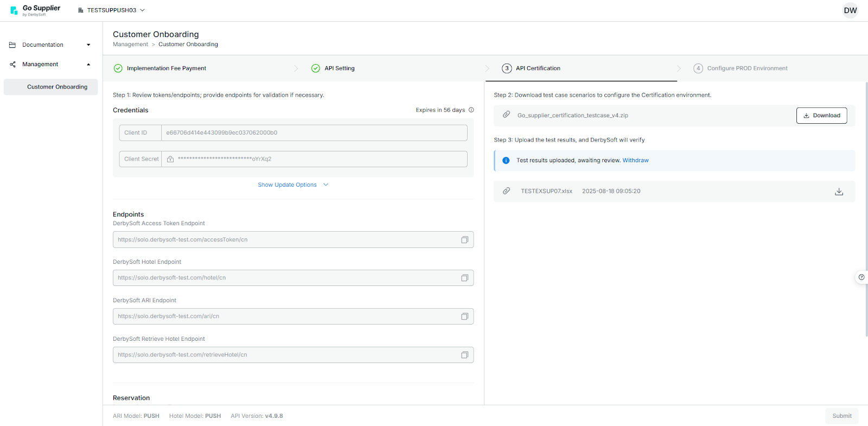The height and width of the screenshot is (426, 868).
Task: Click the Management share icon
Action: (x=12, y=65)
